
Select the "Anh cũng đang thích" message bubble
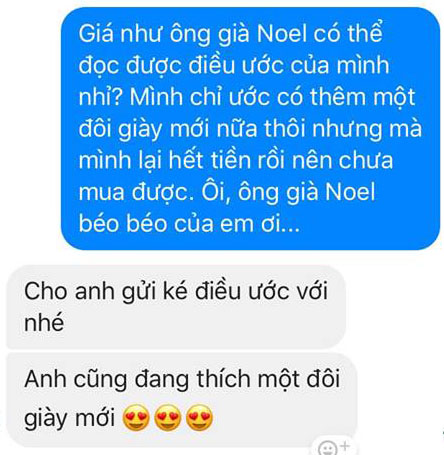coord(182,400)
